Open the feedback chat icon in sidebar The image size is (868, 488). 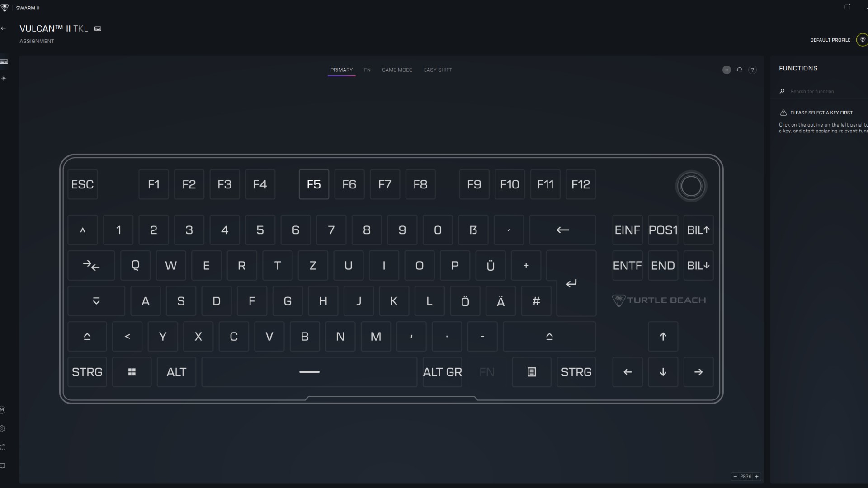click(3, 466)
